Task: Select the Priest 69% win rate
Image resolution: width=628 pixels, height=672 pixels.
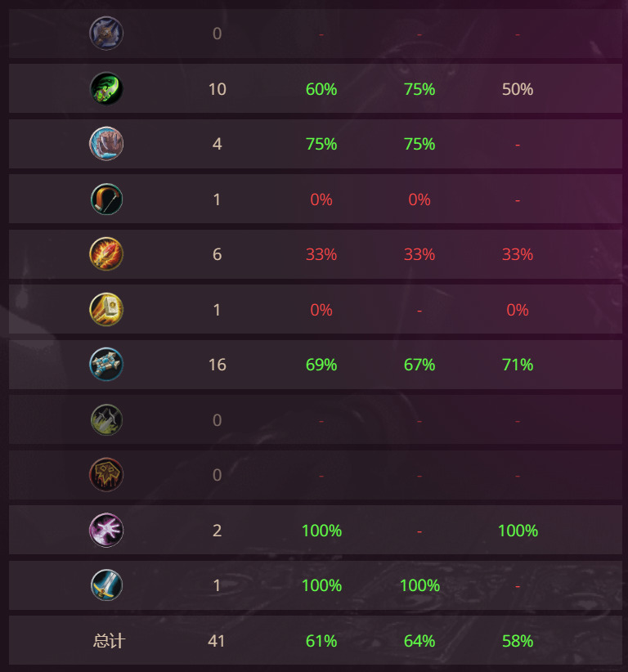Action: point(321,365)
